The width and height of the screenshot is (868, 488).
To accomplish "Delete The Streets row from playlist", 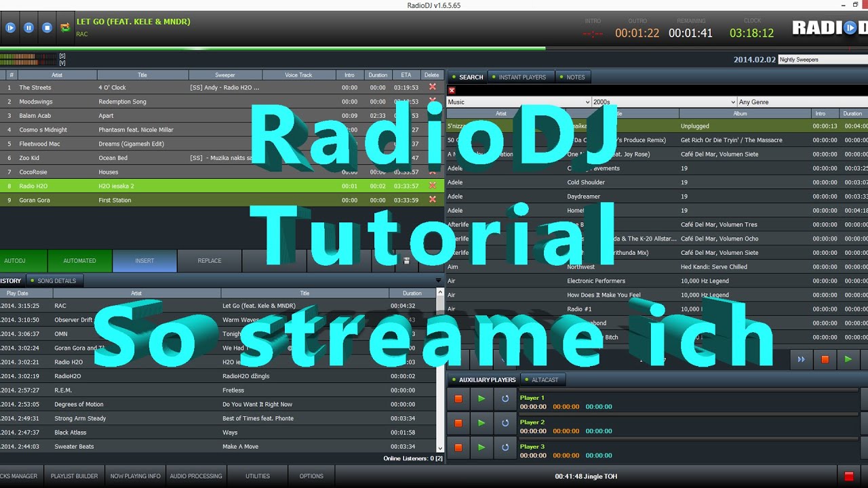I will [x=433, y=87].
